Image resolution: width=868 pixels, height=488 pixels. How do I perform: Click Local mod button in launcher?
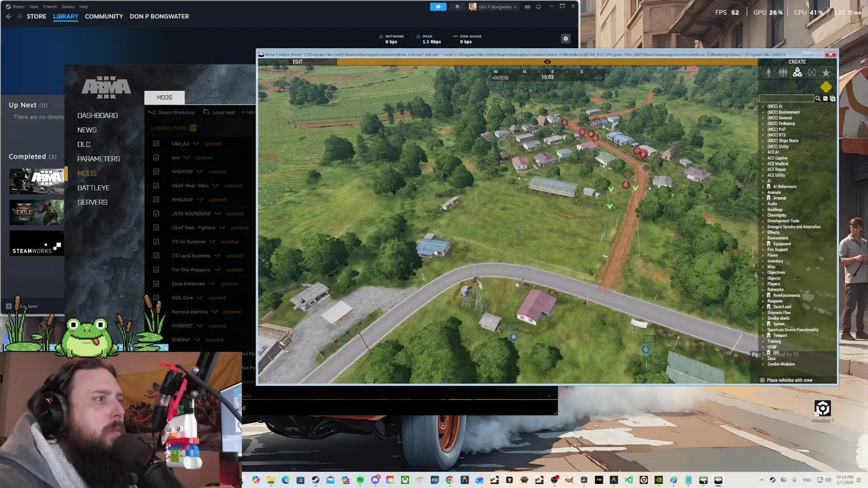tap(219, 112)
